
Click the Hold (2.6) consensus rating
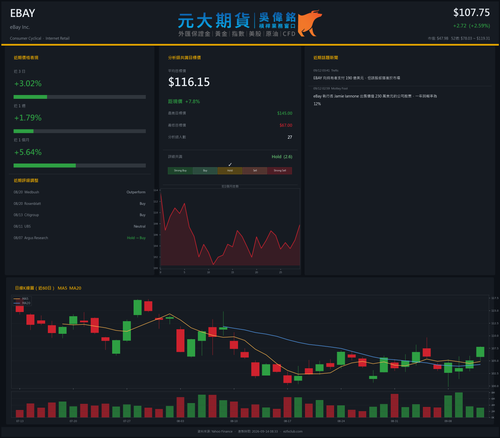point(282,157)
